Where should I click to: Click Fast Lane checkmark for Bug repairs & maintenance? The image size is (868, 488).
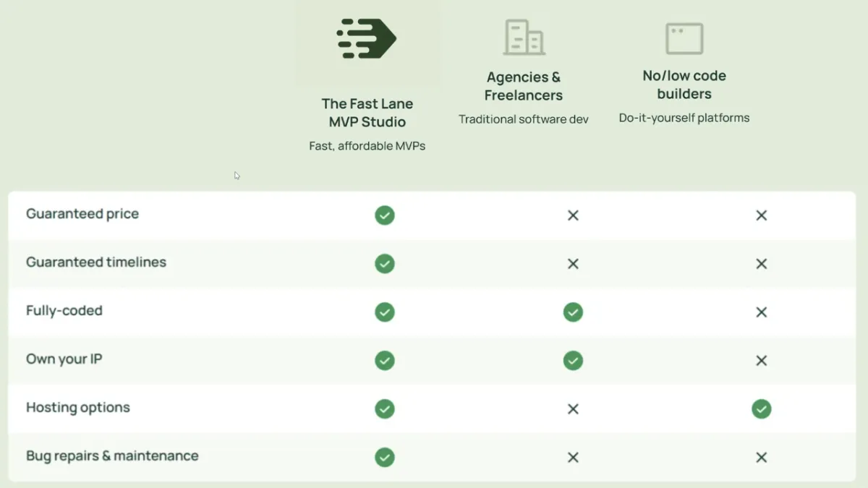(385, 458)
